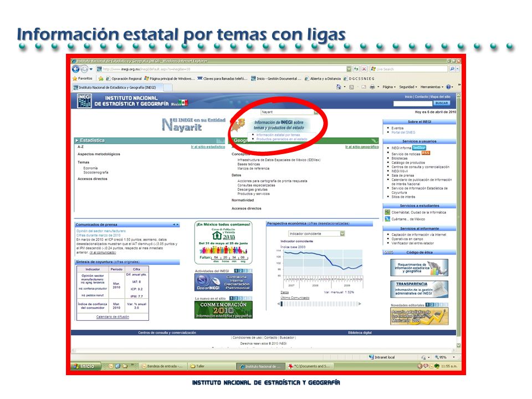The height and width of the screenshot is (399, 532).
Task: Open the Seguridad menu dropdown
Action: tap(408, 87)
